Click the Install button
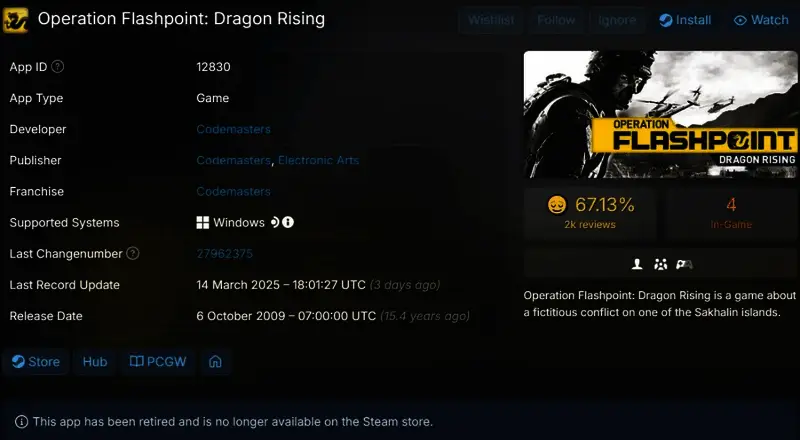The width and height of the screenshot is (800, 440). [x=685, y=20]
